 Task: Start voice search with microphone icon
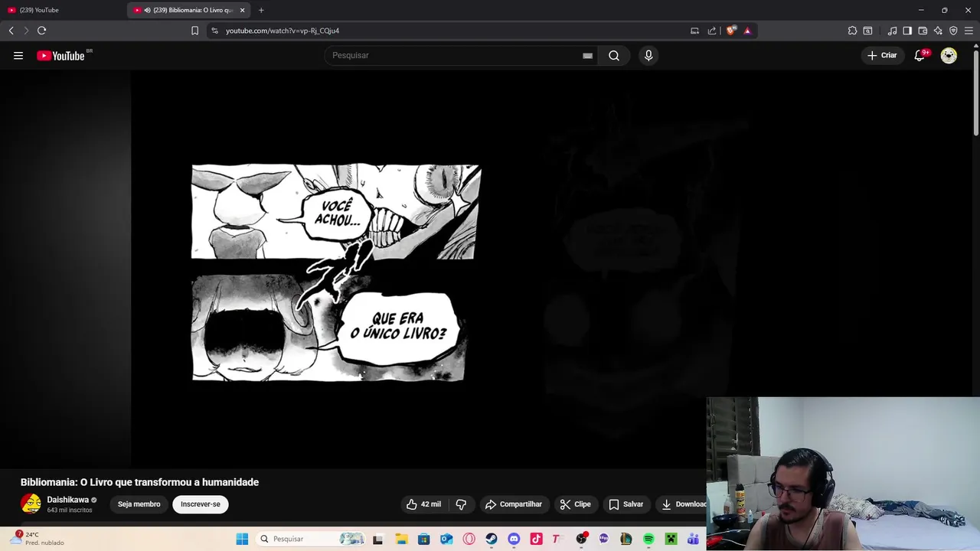tap(648, 55)
